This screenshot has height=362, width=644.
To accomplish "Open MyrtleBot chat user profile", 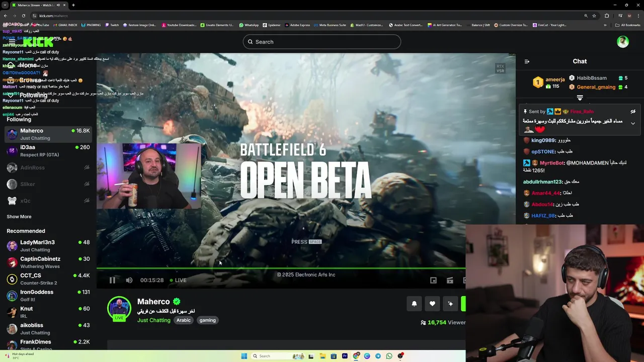I will click(552, 163).
